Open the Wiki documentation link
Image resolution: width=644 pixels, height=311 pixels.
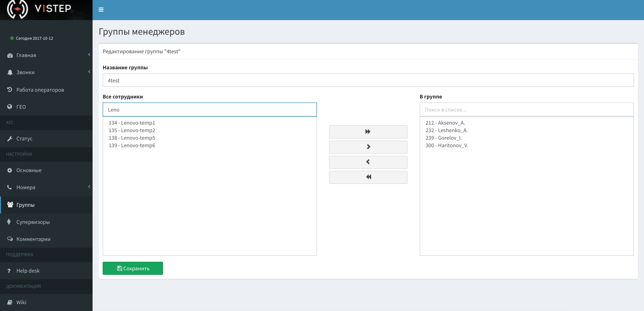(x=21, y=302)
